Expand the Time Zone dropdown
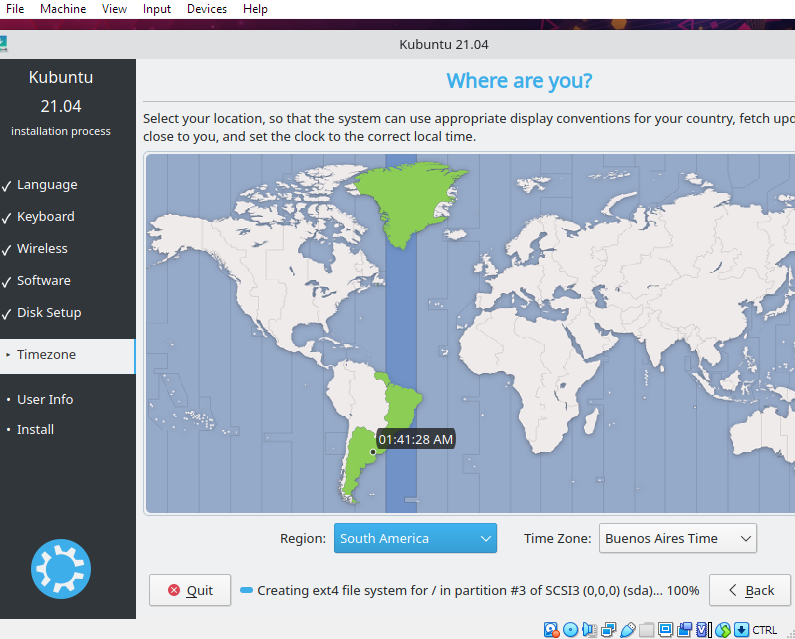 point(678,538)
